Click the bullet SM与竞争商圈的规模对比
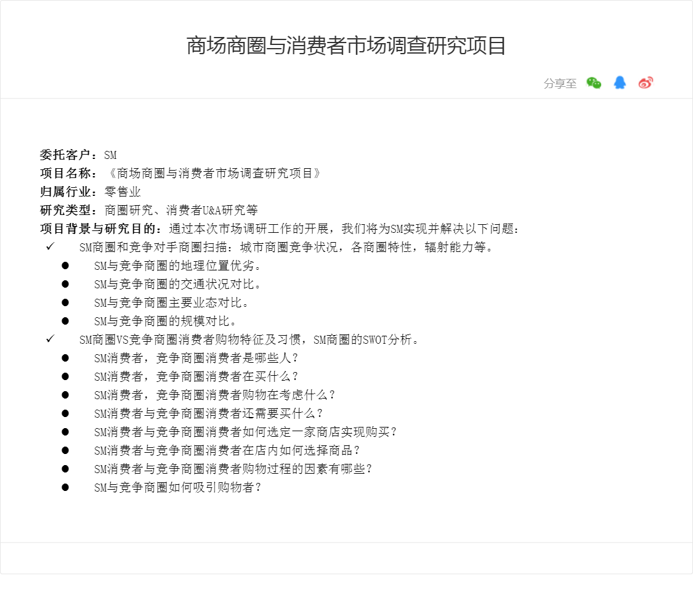This screenshot has width=693, height=616. click(x=165, y=322)
